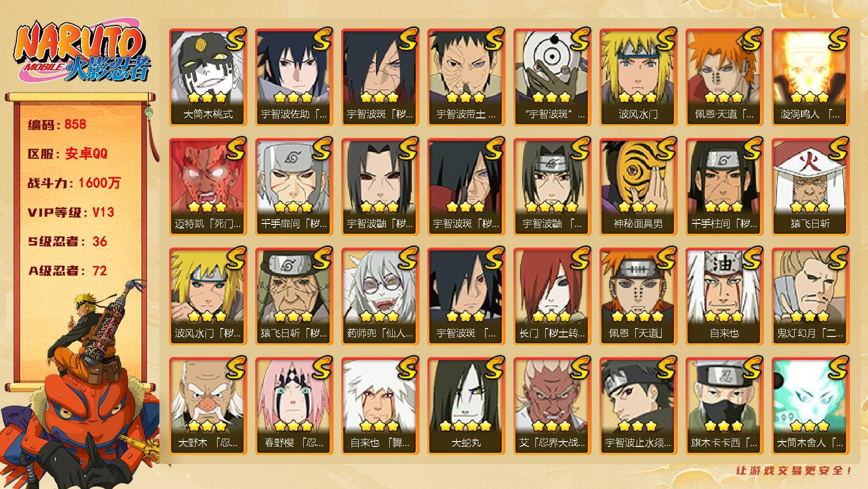Screen dimensions: 868x489
Task: Click the Naruto Mobile 火影忍者 logo
Action: click(81, 53)
